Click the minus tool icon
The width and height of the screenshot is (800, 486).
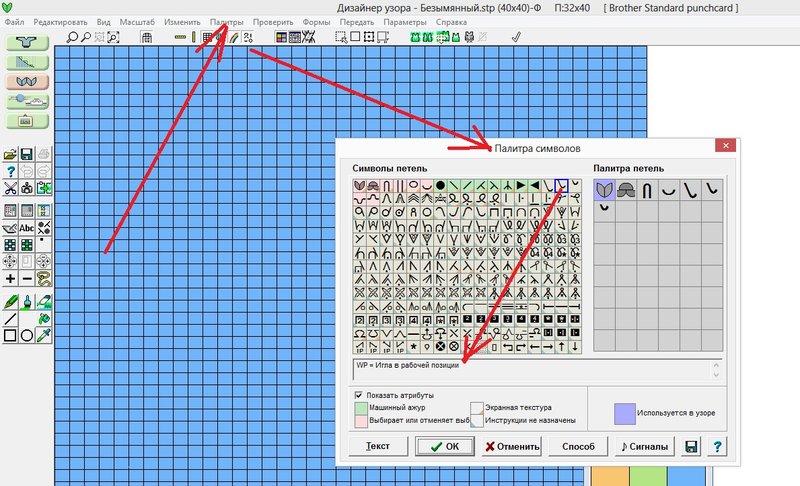(x=27, y=278)
